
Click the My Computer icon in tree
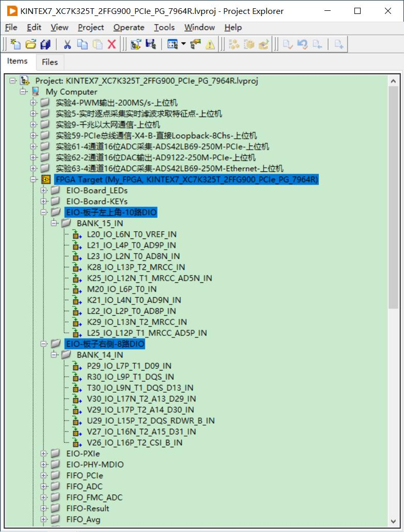pos(35,92)
